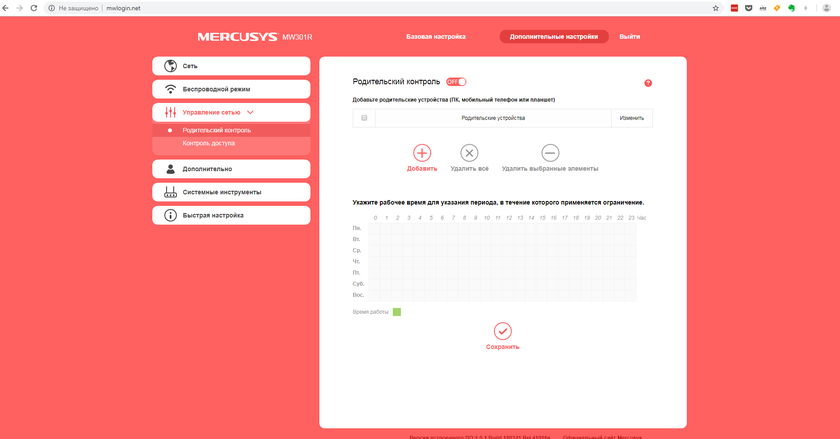
Task: Open Контроль доступа submenu item
Action: (209, 144)
